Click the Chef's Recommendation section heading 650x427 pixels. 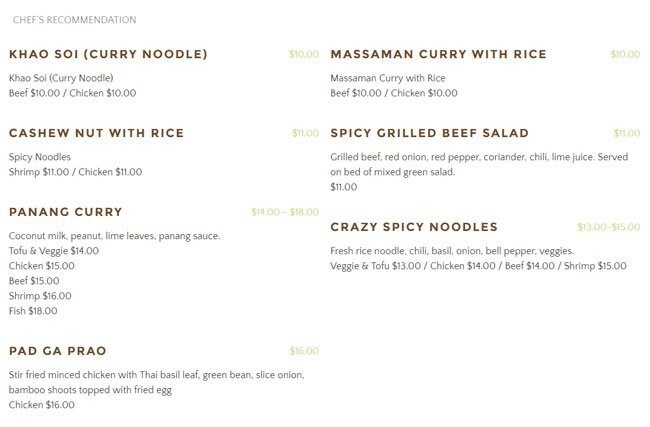click(75, 20)
